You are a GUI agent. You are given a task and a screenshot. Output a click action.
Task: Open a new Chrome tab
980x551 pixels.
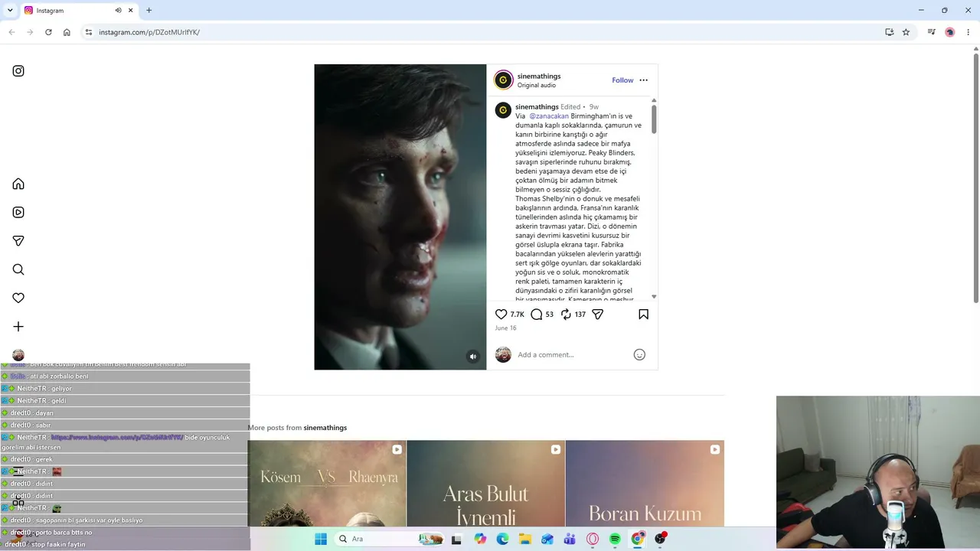tap(149, 11)
